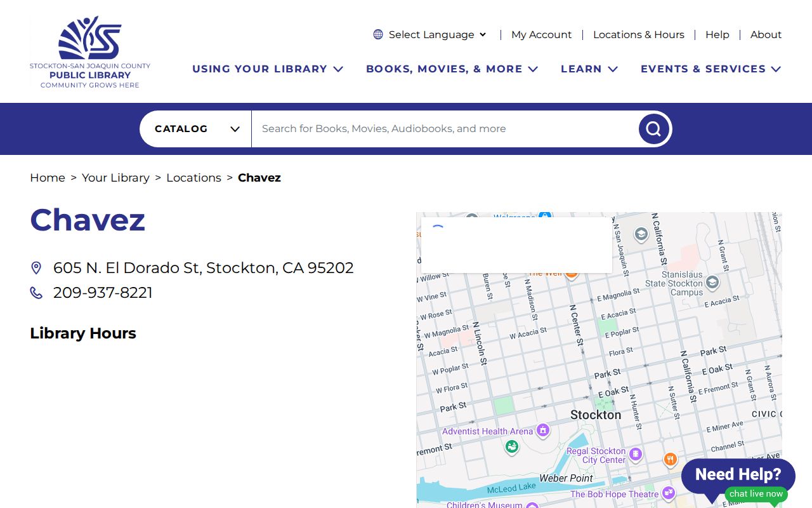Open Your Library breadcrumb link
This screenshot has width=812, height=508.
[x=115, y=178]
